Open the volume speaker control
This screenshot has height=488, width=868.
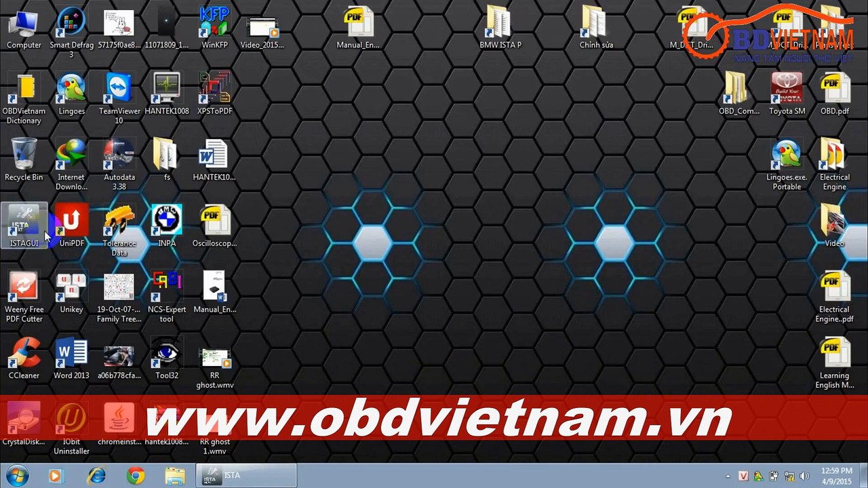pyautogui.click(x=805, y=476)
